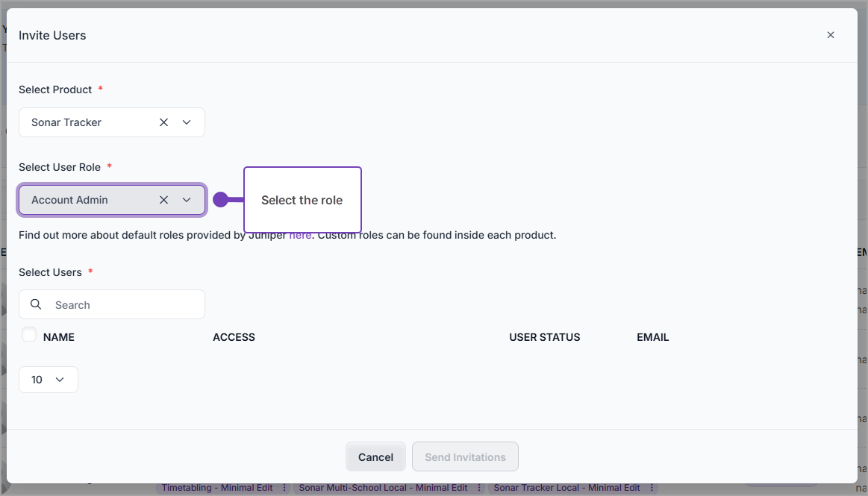The height and width of the screenshot is (496, 868).
Task: Sort by the ACCESS column header
Action: [x=234, y=337]
